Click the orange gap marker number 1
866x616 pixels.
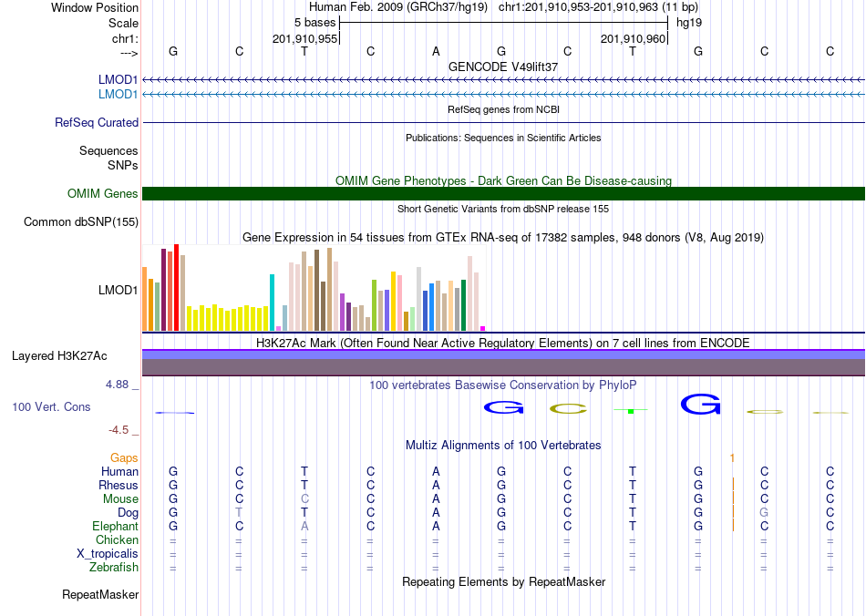[732, 457]
